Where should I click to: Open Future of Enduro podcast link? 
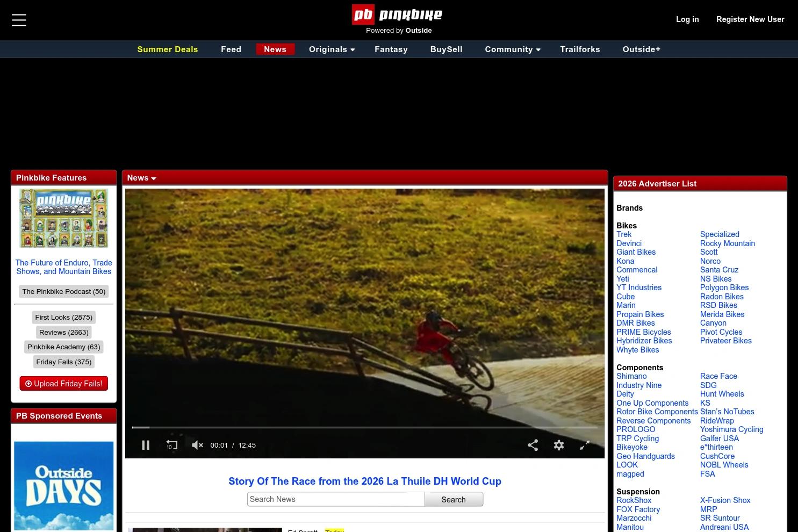click(x=64, y=267)
